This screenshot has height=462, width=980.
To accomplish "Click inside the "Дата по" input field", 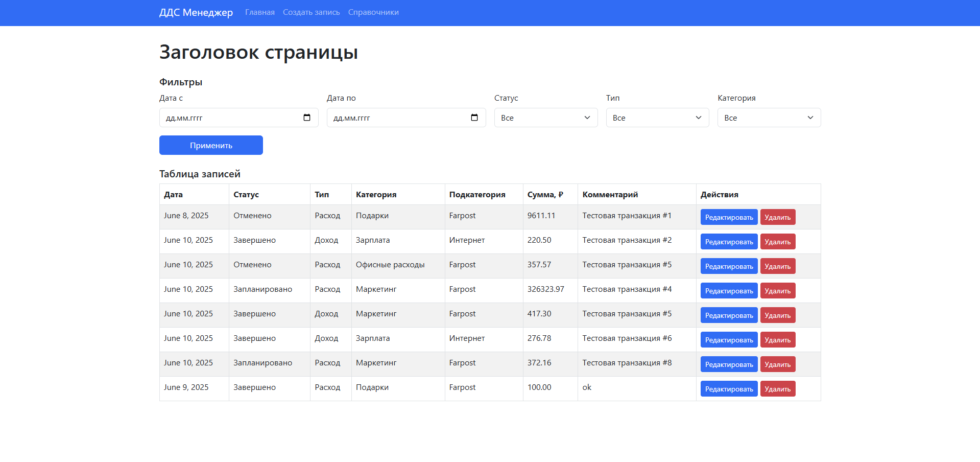I will [x=398, y=118].
